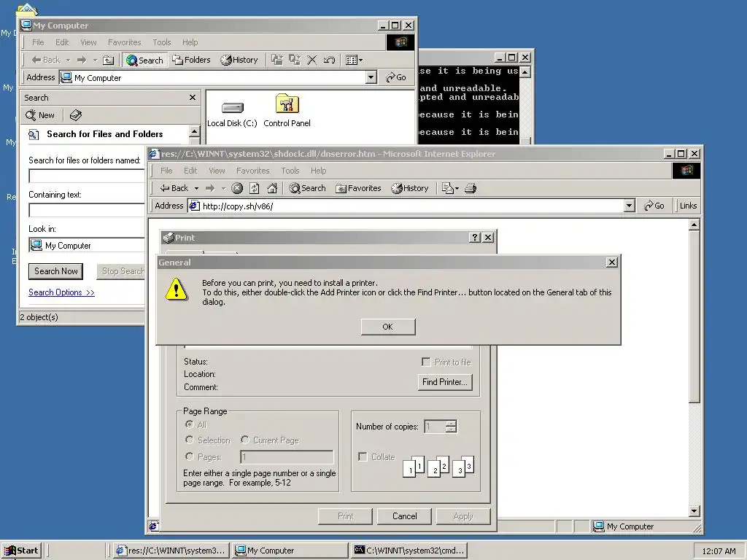Click Search icon in My Computer toolbar

(x=145, y=60)
